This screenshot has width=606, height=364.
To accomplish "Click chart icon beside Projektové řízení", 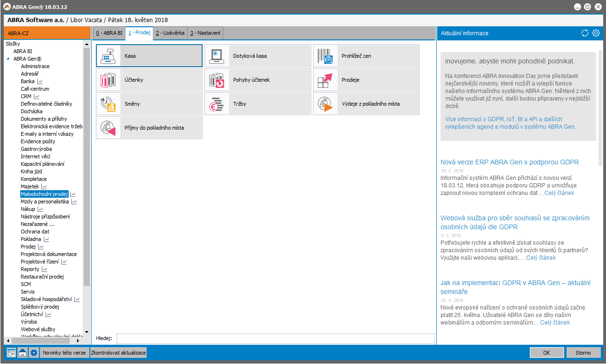I will tap(64, 262).
